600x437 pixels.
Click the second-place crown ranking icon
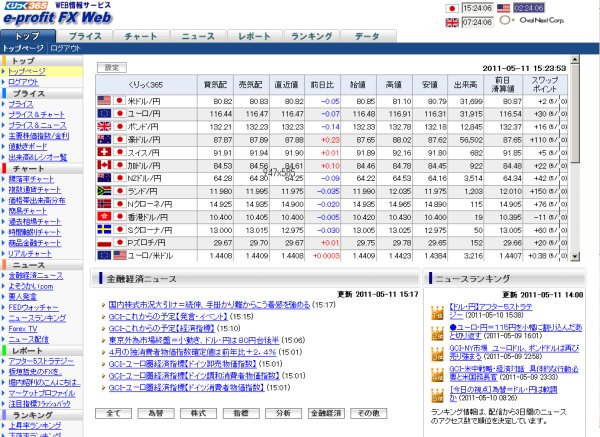[x=437, y=333]
